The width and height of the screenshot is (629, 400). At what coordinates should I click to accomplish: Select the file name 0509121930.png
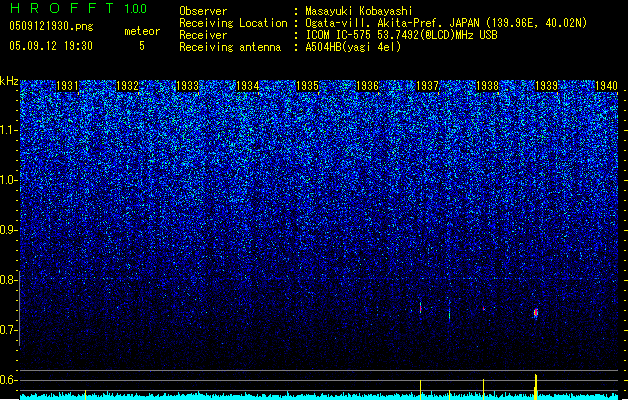click(x=51, y=26)
